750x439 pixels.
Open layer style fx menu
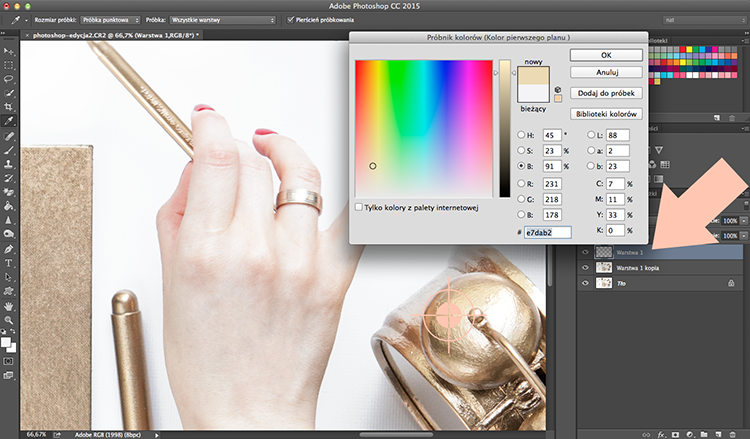coord(662,435)
